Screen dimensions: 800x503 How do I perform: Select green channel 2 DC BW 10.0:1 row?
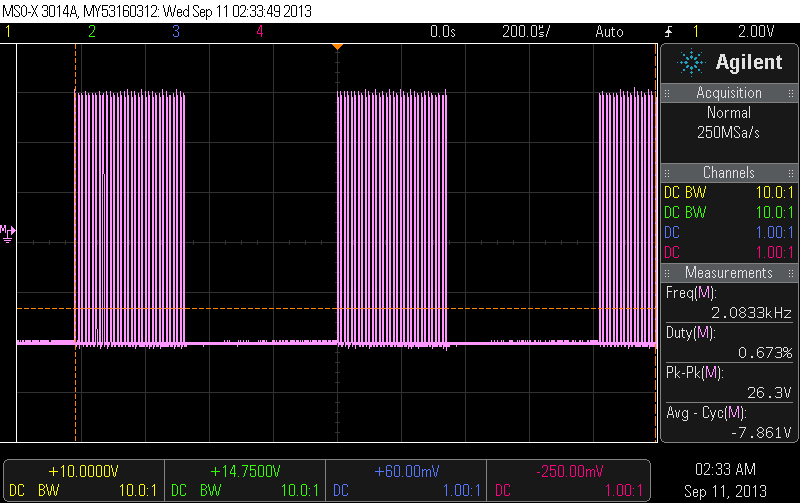tap(729, 212)
